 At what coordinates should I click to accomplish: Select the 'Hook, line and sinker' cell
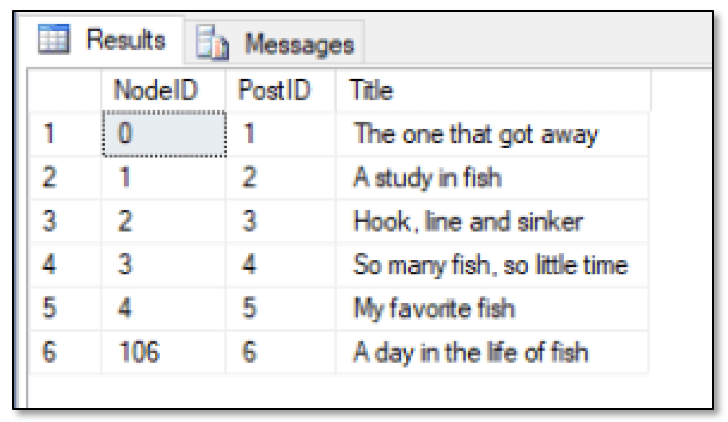tap(492, 221)
